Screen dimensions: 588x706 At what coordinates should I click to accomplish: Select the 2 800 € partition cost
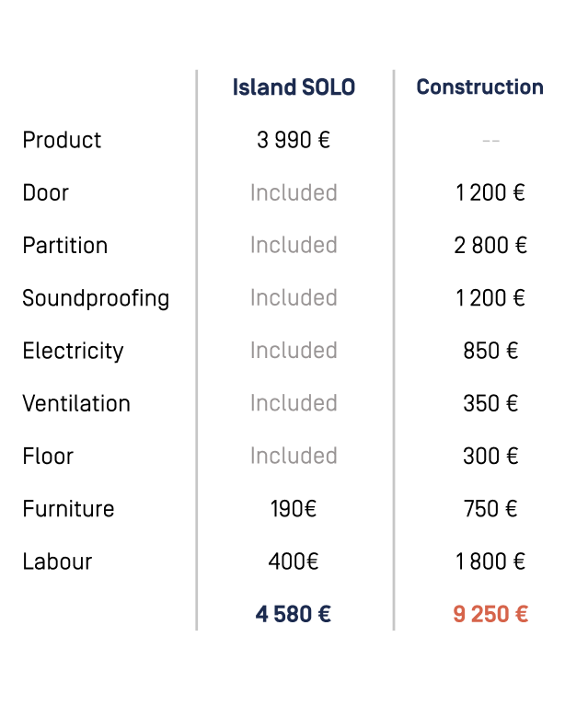490,246
